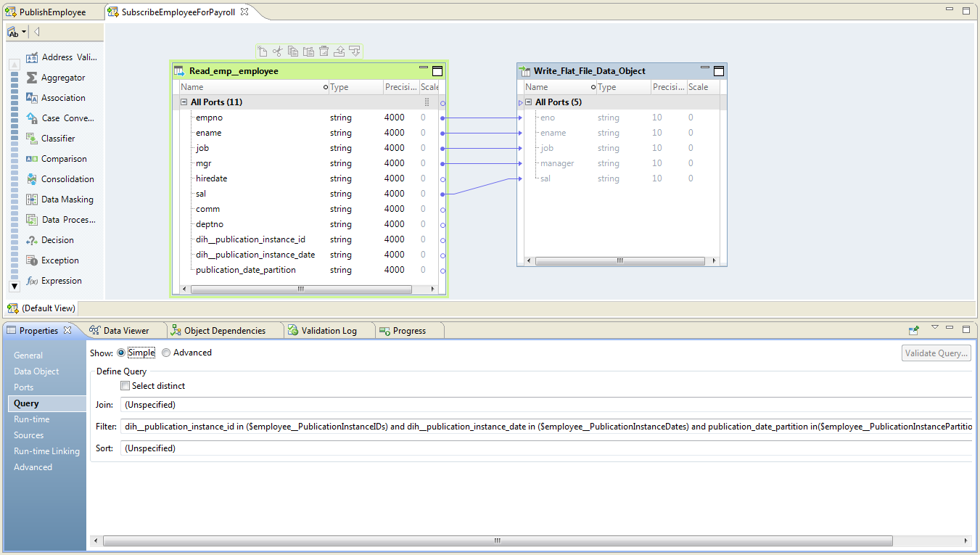980x555 pixels.
Task: Enable the Select distinct checkbox
Action: [125, 386]
